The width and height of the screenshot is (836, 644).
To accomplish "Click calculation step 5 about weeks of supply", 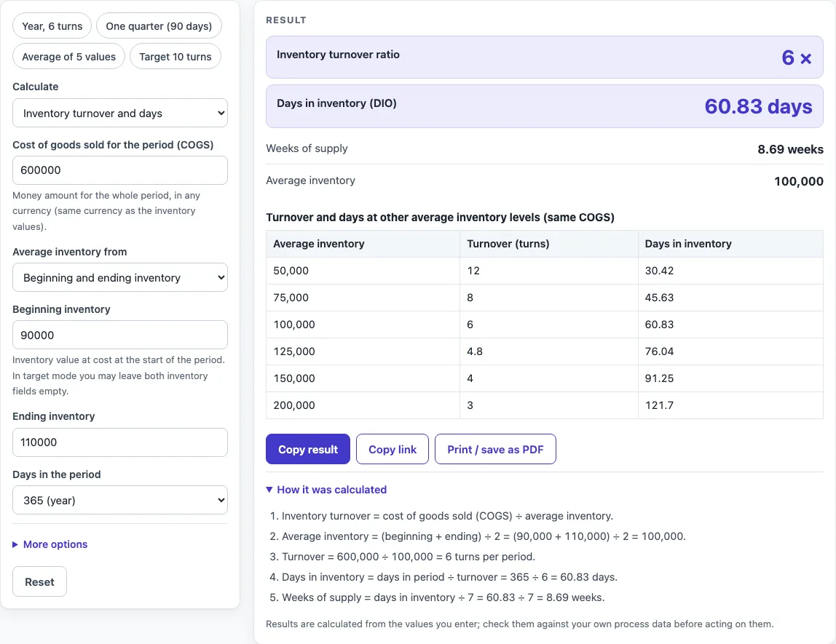I will [x=443, y=597].
